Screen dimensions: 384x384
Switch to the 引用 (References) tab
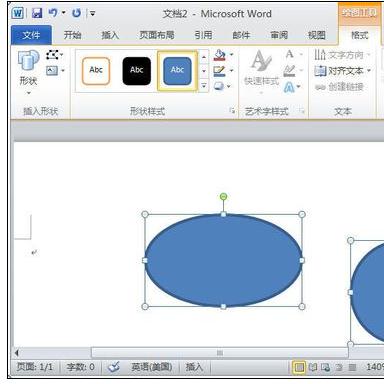203,35
